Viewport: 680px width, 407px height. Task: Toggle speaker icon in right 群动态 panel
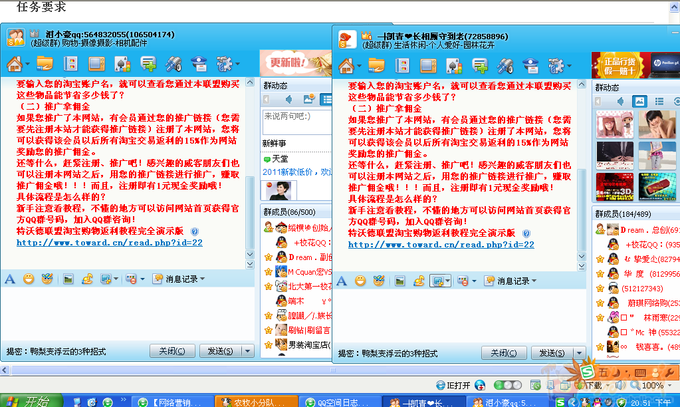(620, 101)
